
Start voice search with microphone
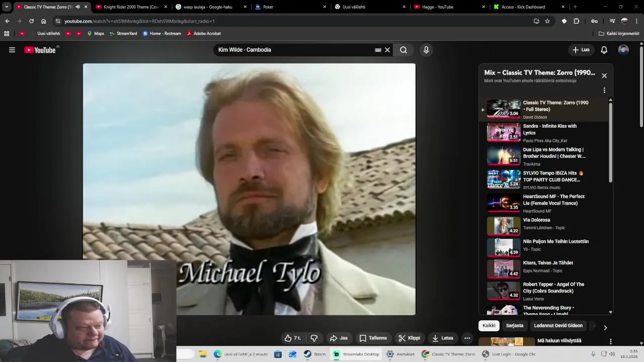click(426, 50)
